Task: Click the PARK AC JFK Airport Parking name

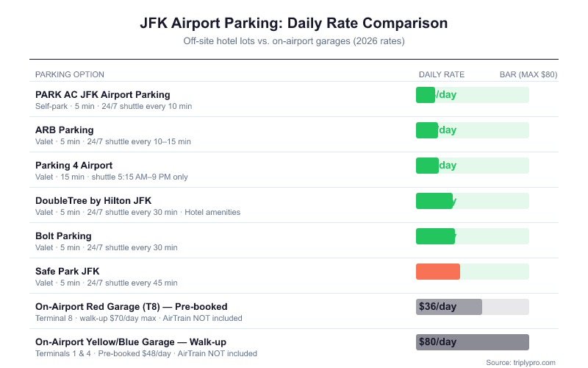Action: 102,94
